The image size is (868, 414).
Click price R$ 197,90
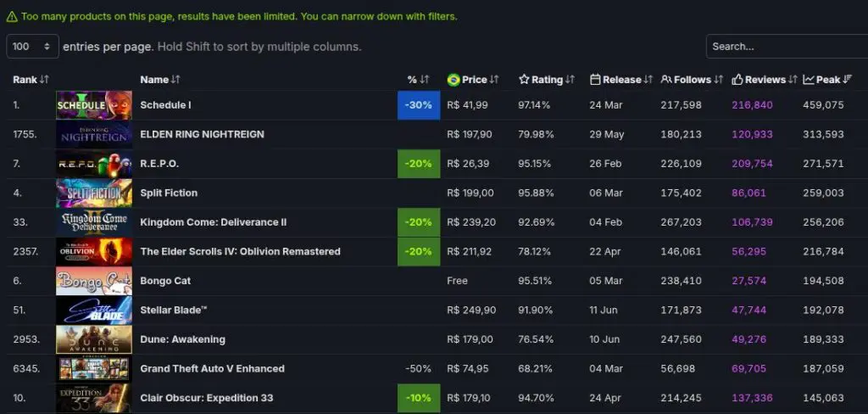[471, 135]
